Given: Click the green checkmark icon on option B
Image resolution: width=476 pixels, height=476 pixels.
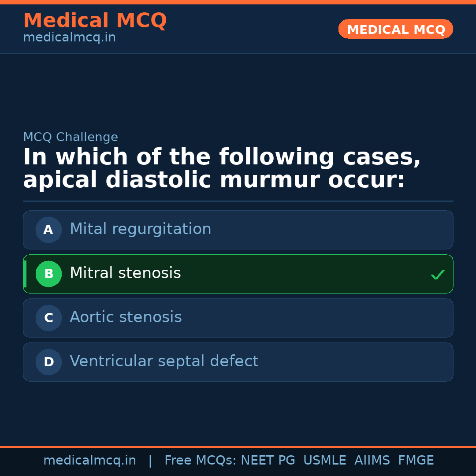Looking at the screenshot, I should (437, 274).
